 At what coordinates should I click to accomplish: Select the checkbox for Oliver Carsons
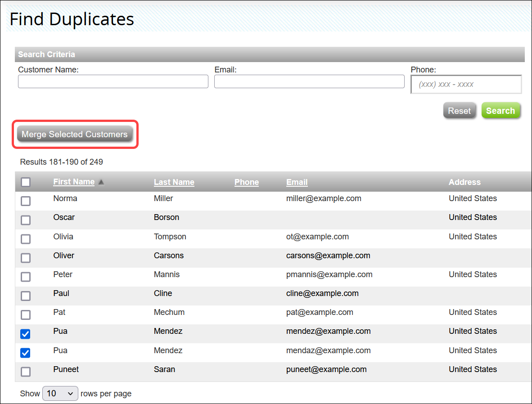[26, 258]
